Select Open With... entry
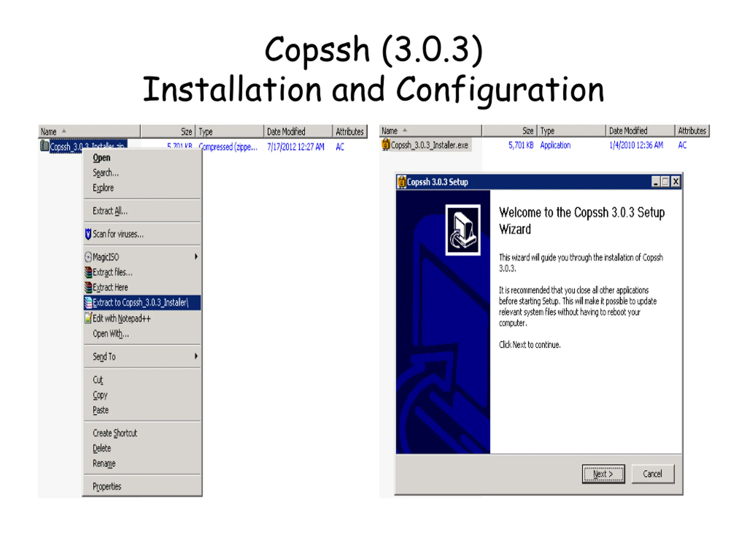The width and height of the screenshot is (747, 560). [142, 333]
